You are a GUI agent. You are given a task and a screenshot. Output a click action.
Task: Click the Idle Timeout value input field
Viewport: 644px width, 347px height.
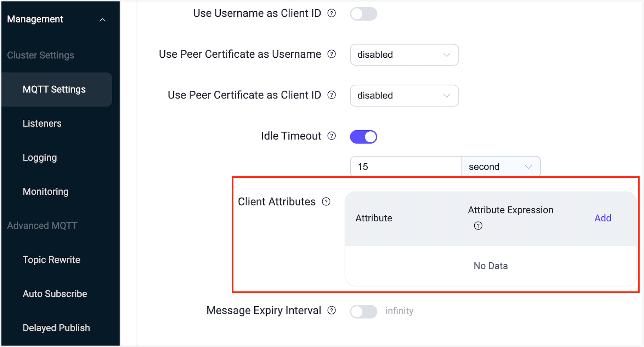coord(405,166)
